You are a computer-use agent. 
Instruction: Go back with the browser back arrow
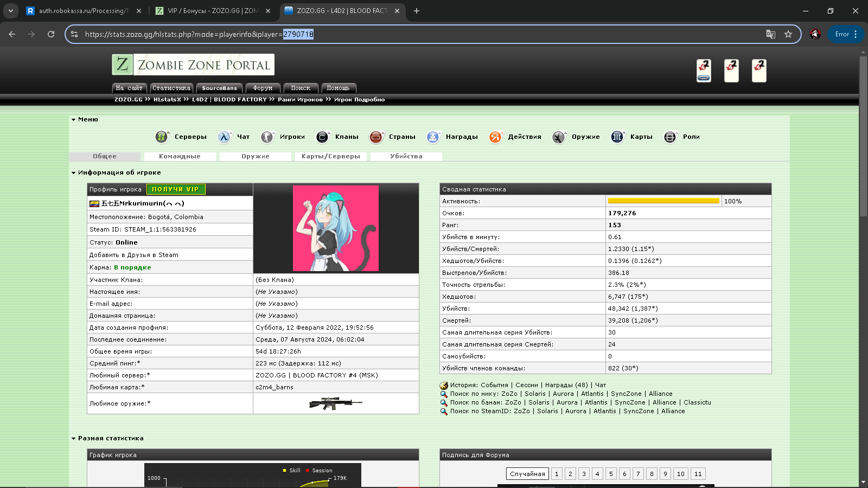(x=12, y=34)
